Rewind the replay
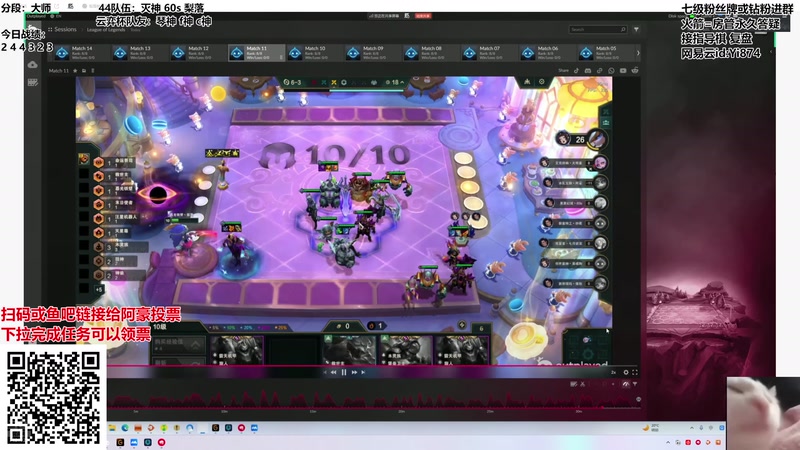This screenshot has height=450, width=800. click(x=333, y=372)
